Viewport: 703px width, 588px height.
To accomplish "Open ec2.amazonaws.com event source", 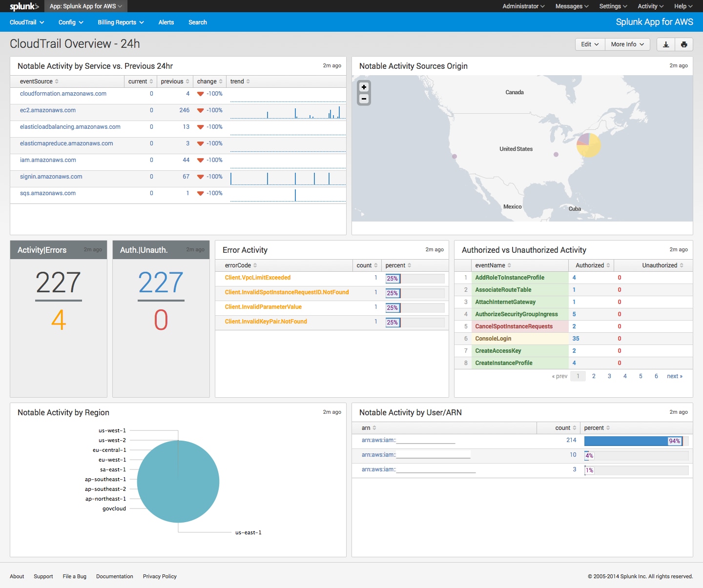I will pyautogui.click(x=48, y=110).
